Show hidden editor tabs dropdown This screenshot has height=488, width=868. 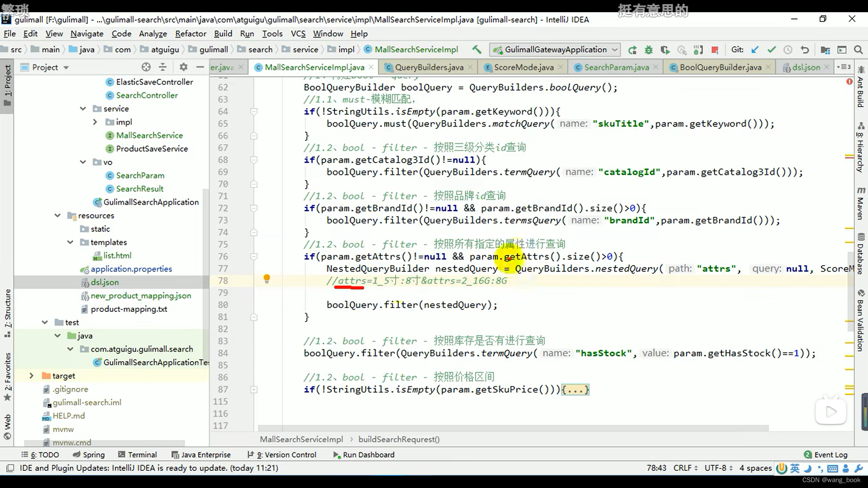tap(844, 67)
